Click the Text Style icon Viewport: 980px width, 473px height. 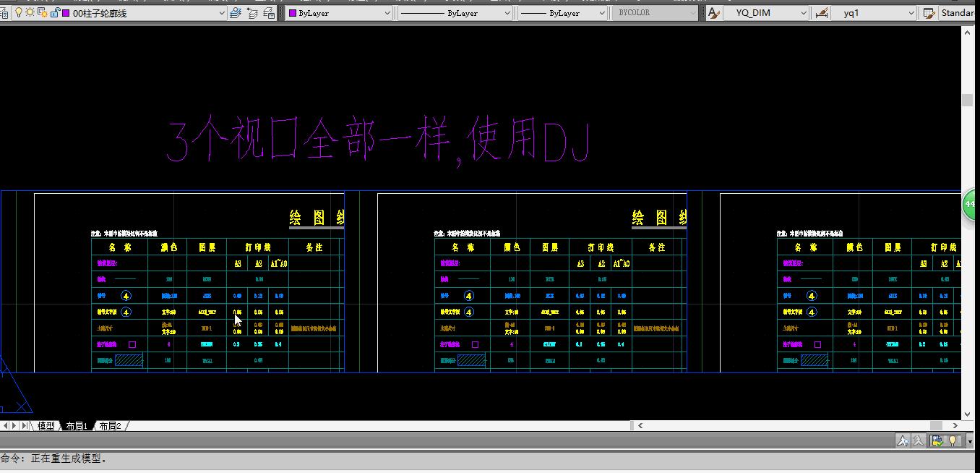click(x=714, y=13)
